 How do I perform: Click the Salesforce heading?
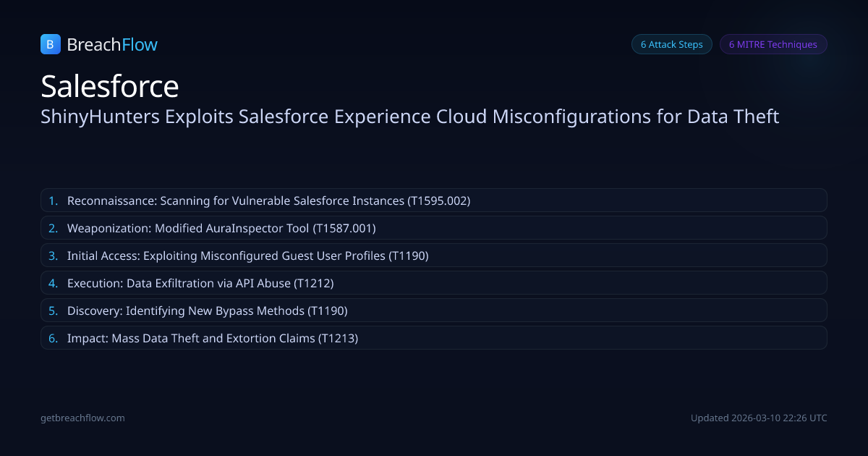[x=110, y=86]
